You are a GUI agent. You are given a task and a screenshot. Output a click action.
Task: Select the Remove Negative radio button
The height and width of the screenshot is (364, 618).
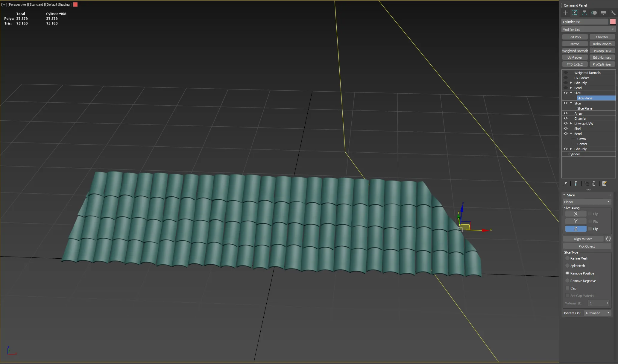[x=567, y=281]
